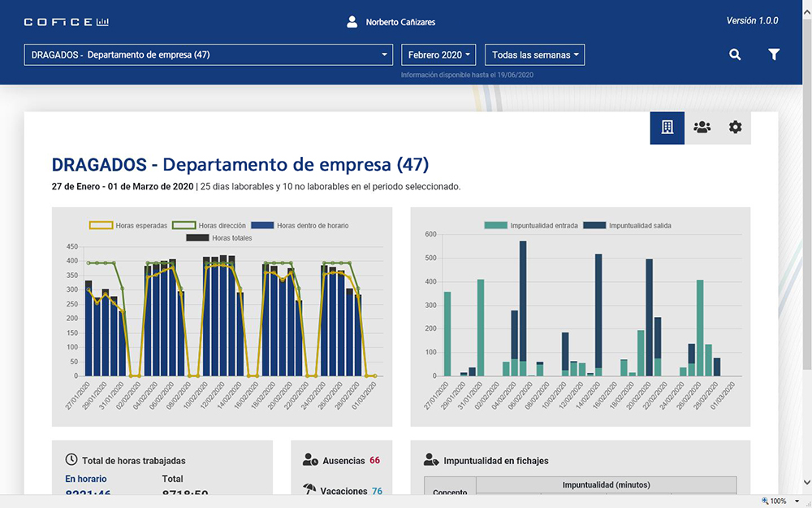Toggle Horas dirección legend series

pos(218,225)
